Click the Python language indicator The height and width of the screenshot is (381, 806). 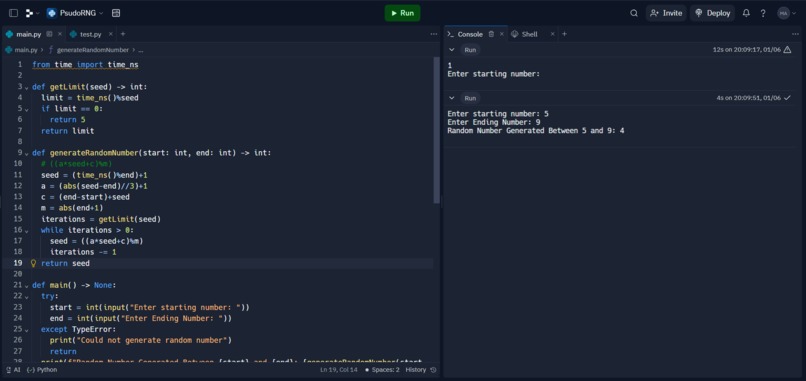pyautogui.click(x=42, y=370)
